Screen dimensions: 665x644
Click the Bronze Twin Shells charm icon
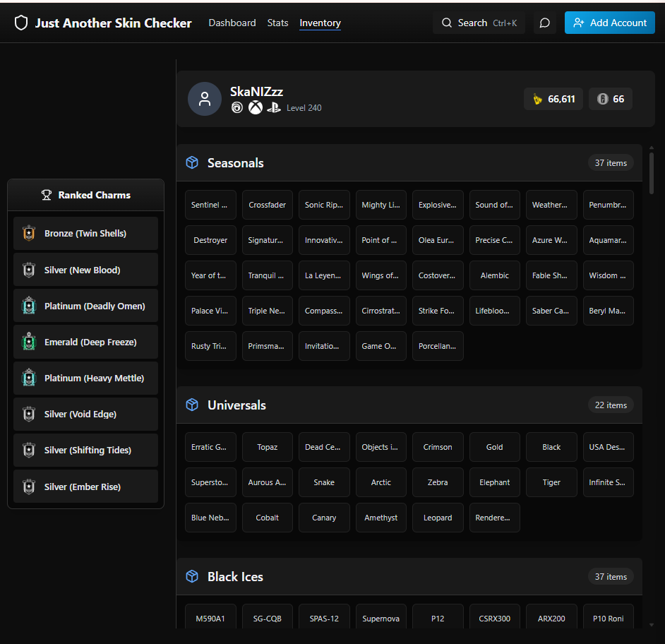pos(29,233)
